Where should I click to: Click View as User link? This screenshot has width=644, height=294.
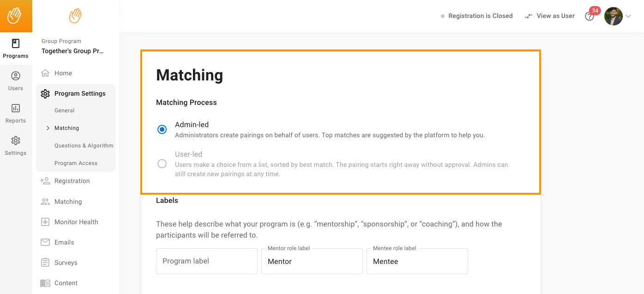[x=550, y=16]
